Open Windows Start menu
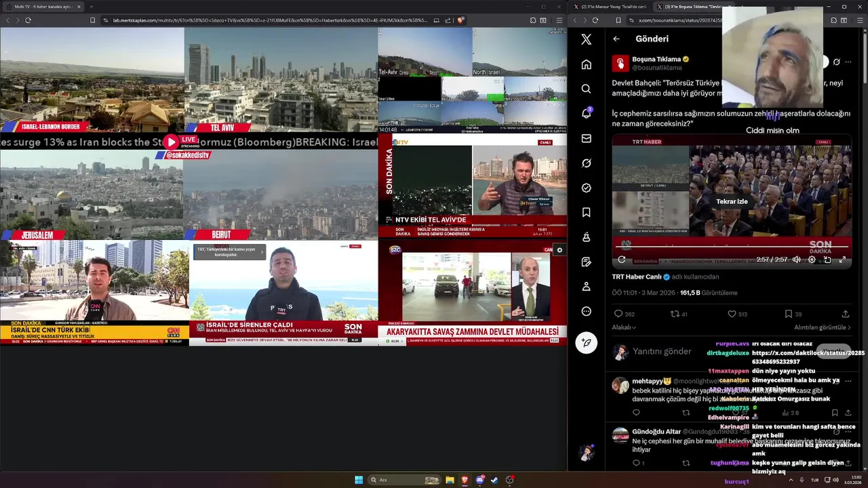 point(359,480)
